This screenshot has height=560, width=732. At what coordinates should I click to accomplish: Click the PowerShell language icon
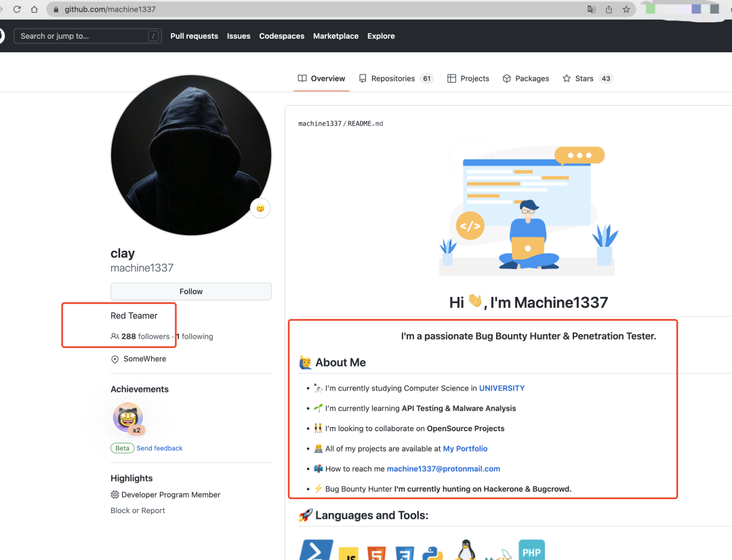coord(316,550)
